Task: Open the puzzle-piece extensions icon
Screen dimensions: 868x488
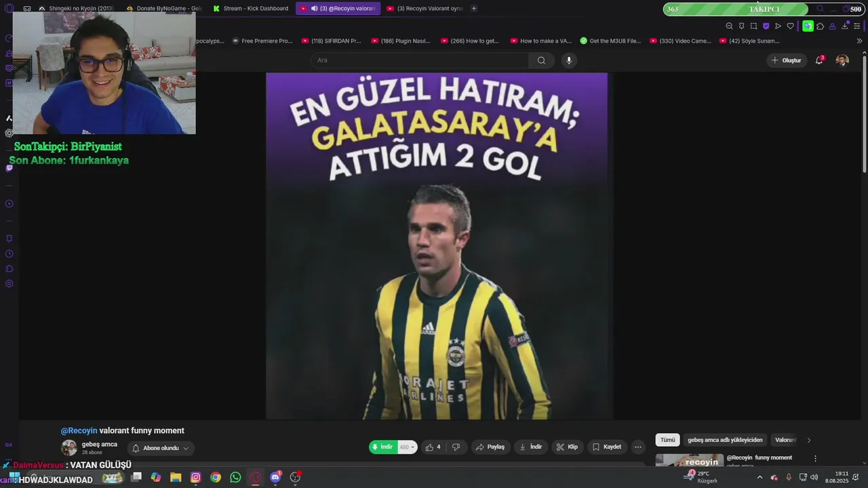Action: pos(820,26)
